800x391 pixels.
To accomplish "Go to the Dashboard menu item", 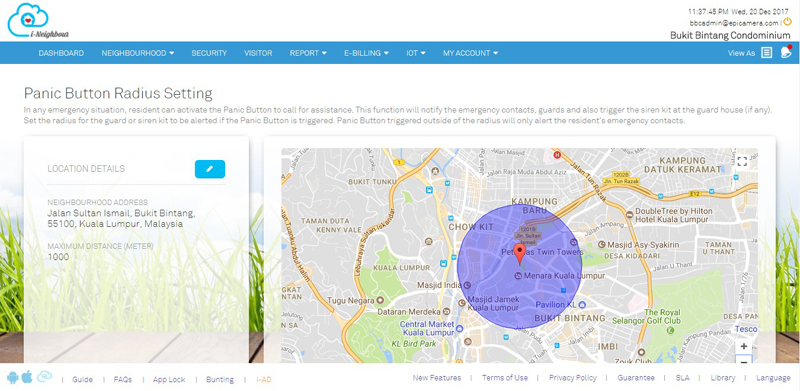I will click(61, 53).
